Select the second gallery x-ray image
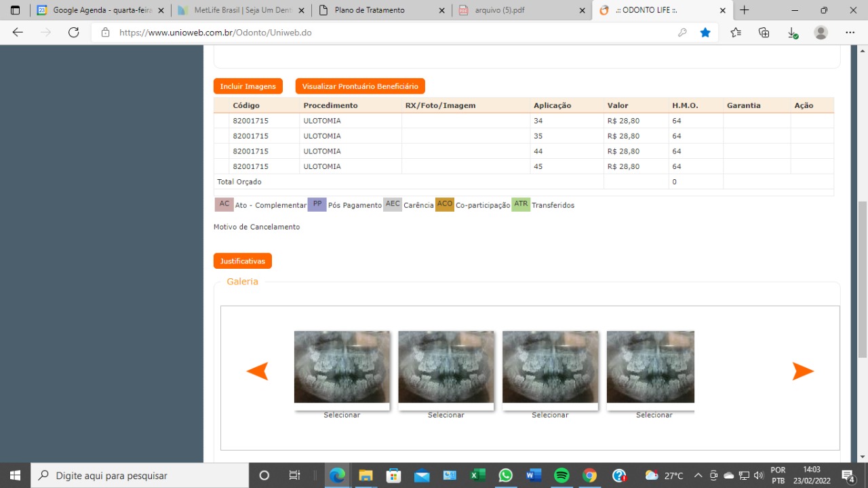This screenshot has width=868, height=488. 446,367
